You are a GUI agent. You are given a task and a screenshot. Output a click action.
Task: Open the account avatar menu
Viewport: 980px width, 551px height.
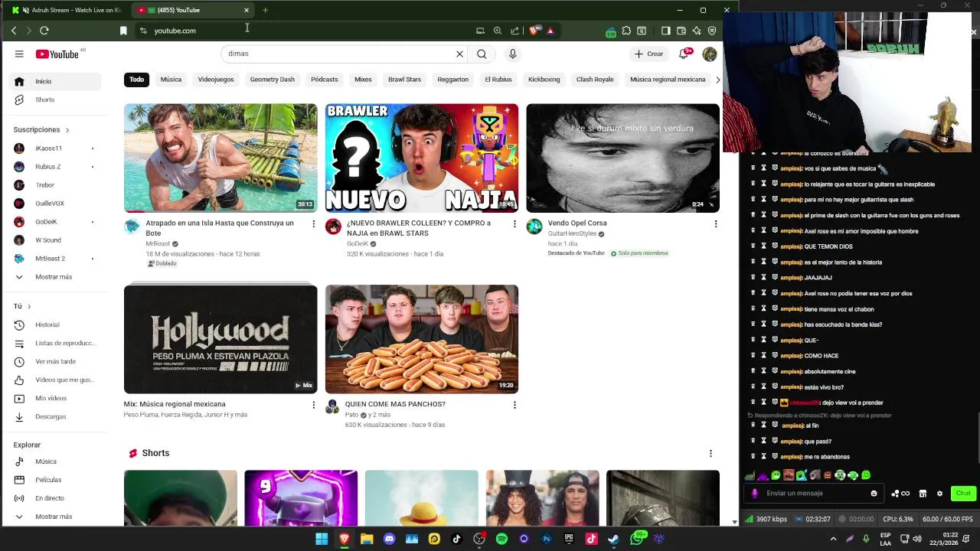[710, 54]
